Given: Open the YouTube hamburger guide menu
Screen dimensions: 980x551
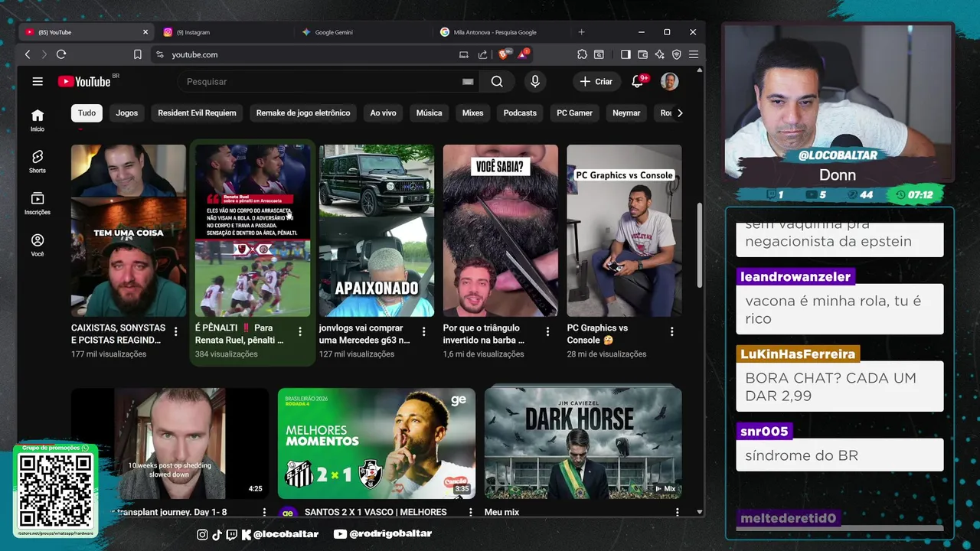Looking at the screenshot, I should coord(38,81).
